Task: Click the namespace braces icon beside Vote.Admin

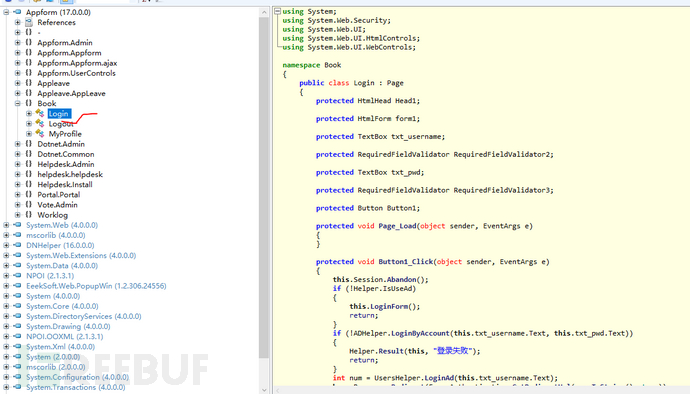Action: click(x=29, y=205)
